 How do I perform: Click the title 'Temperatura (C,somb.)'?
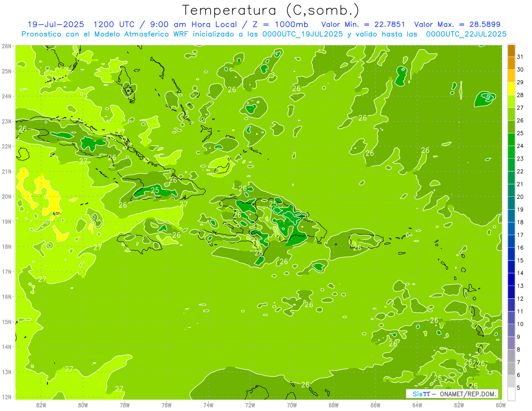(271, 10)
